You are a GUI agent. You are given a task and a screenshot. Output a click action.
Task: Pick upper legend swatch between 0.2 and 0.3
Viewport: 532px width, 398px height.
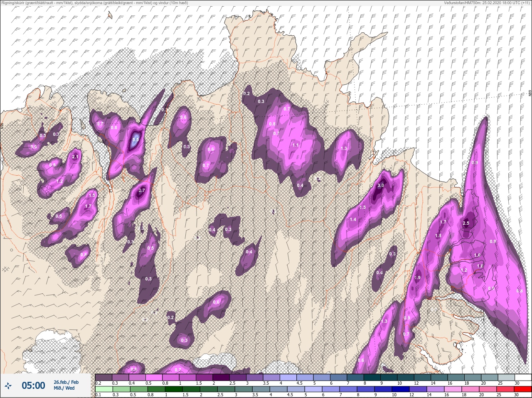click(x=104, y=377)
